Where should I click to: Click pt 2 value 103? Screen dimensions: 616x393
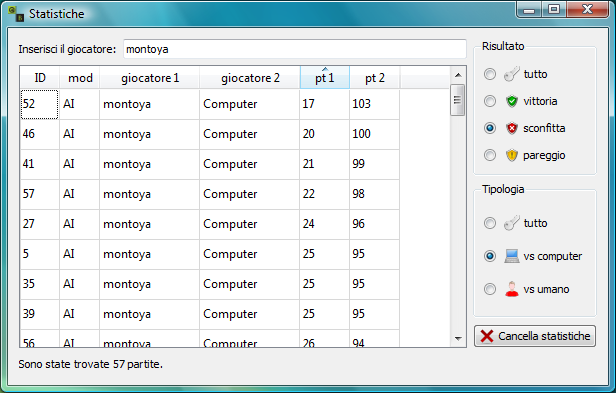(x=374, y=104)
